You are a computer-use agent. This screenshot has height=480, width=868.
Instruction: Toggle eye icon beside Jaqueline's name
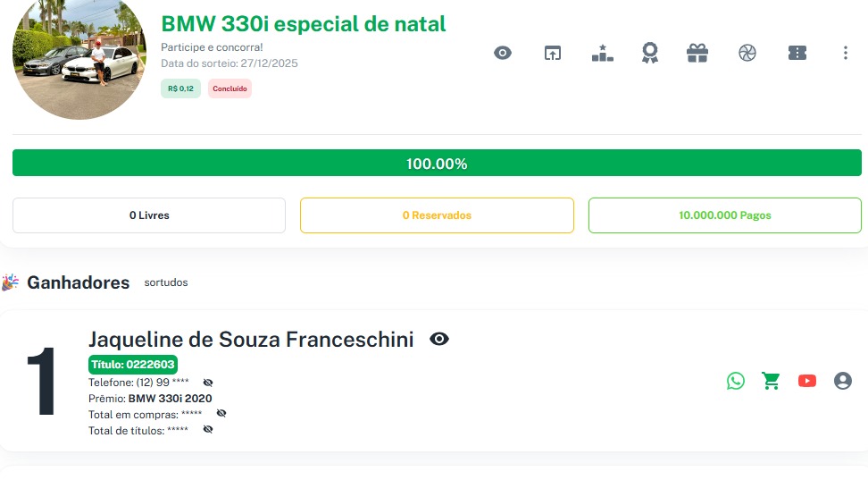(x=439, y=340)
